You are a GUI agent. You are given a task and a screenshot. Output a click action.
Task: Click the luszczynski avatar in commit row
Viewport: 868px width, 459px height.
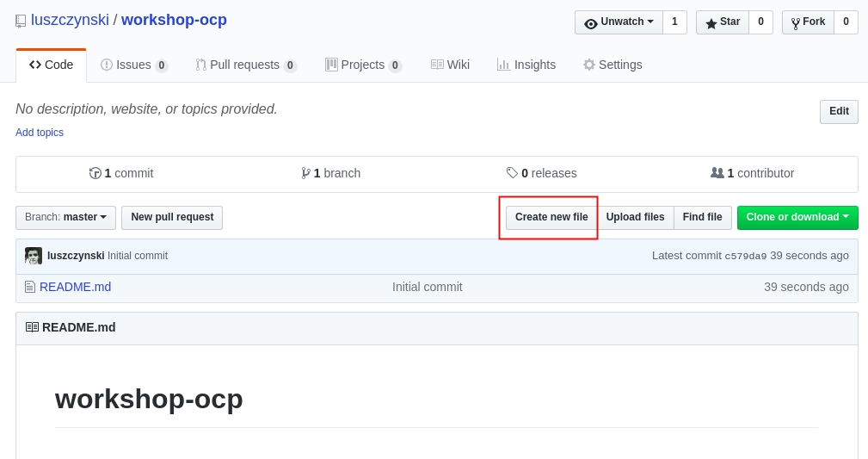point(34,256)
